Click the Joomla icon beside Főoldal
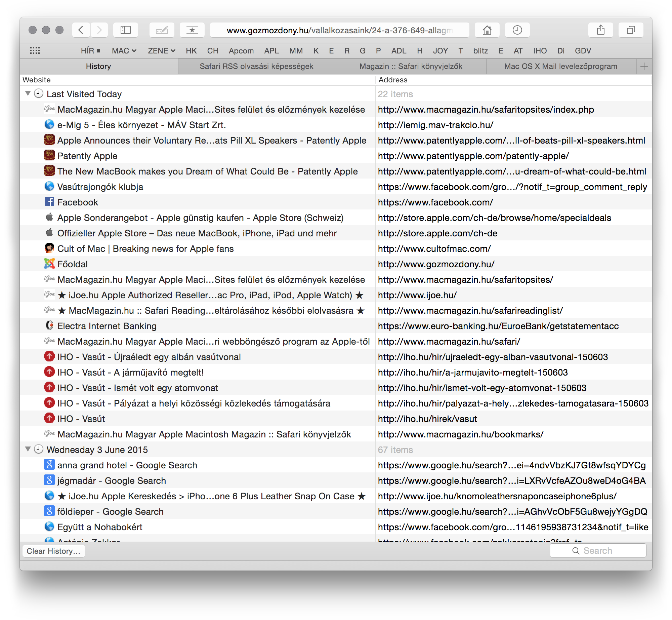 coord(49,264)
